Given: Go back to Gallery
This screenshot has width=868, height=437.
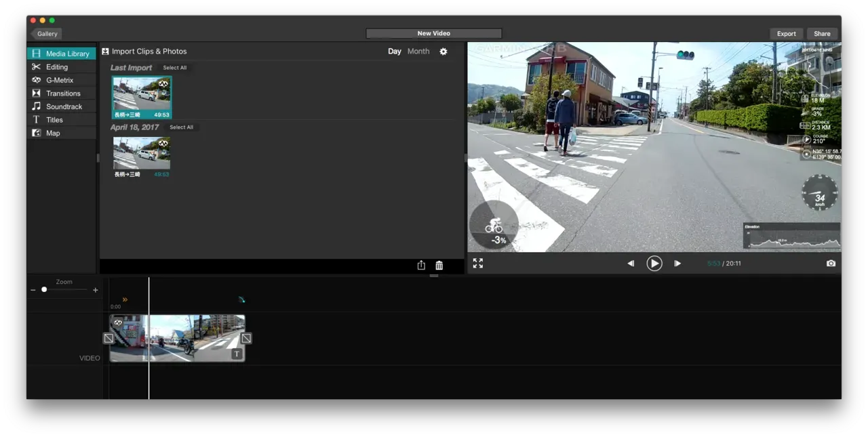Looking at the screenshot, I should pos(47,34).
